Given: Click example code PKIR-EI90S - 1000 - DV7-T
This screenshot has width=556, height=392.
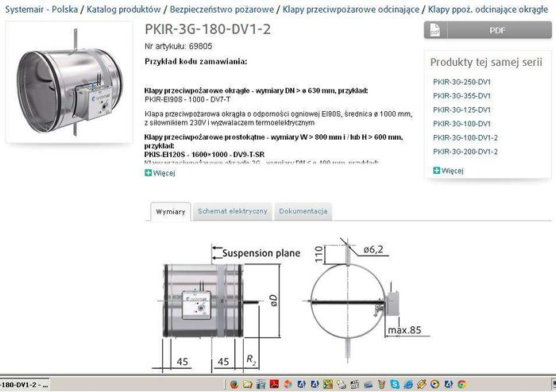Looking at the screenshot, I should pyautogui.click(x=187, y=99).
